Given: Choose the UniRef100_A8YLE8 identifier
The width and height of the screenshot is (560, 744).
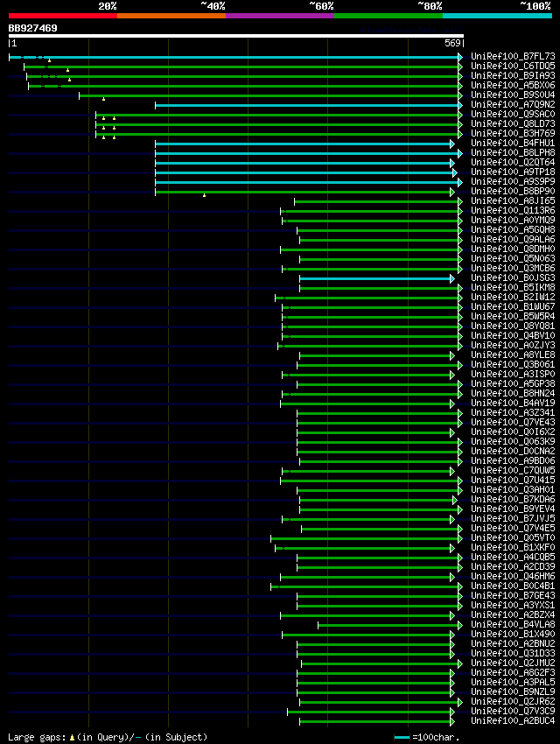Looking at the screenshot, I should tap(513, 354).
